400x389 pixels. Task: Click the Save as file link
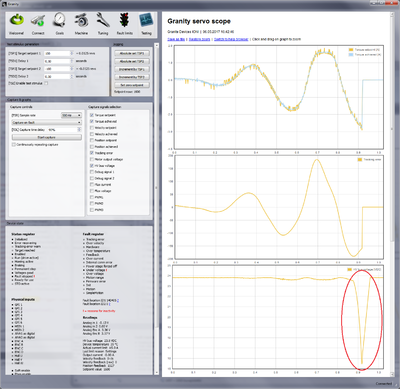[x=176, y=39]
